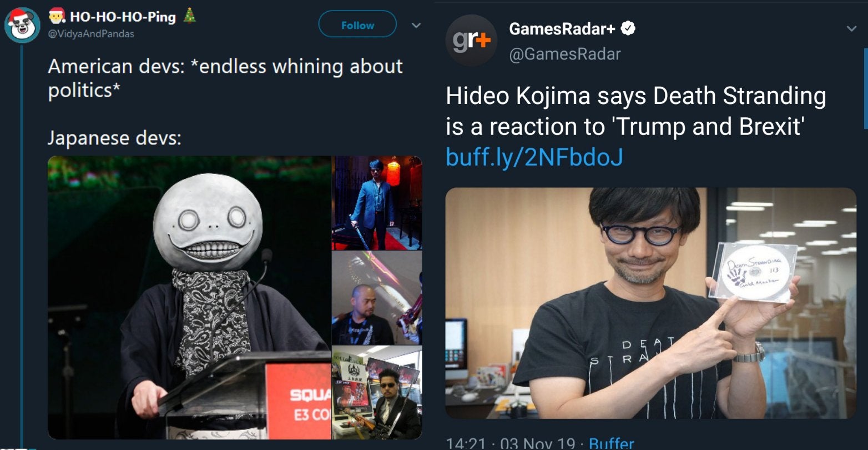The height and width of the screenshot is (450, 868).
Task: Open the GamesRadar+ gr+ logo avatar
Action: 471,41
